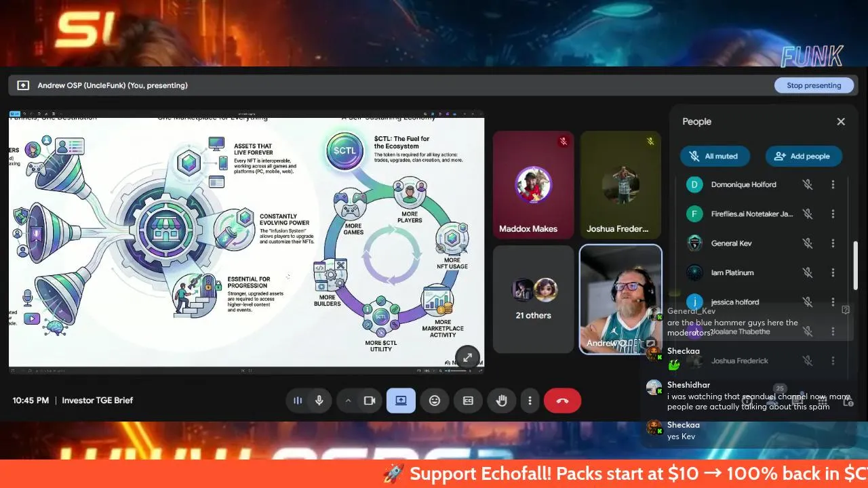868x488 pixels.
Task: Click the People panel scrollbar
Action: (855, 265)
